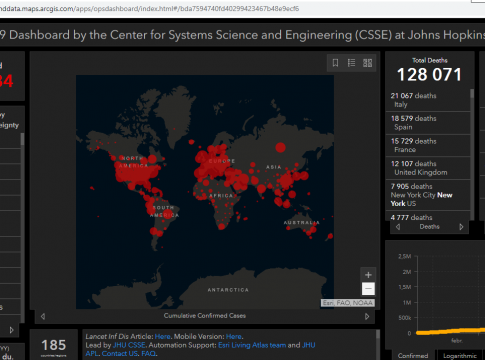Image resolution: width=485 pixels, height=360 pixels.
Task: Show the map legend list icon
Action: 351,63
